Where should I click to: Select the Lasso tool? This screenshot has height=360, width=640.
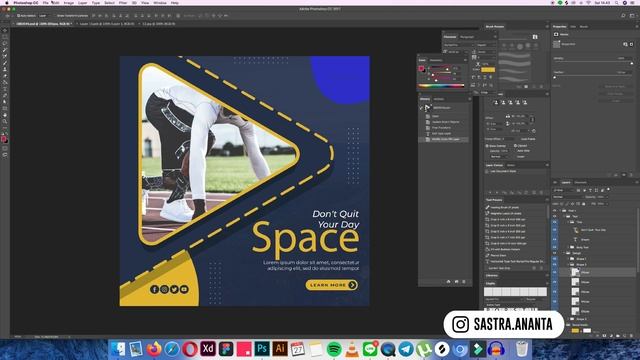pyautogui.click(x=5, y=43)
